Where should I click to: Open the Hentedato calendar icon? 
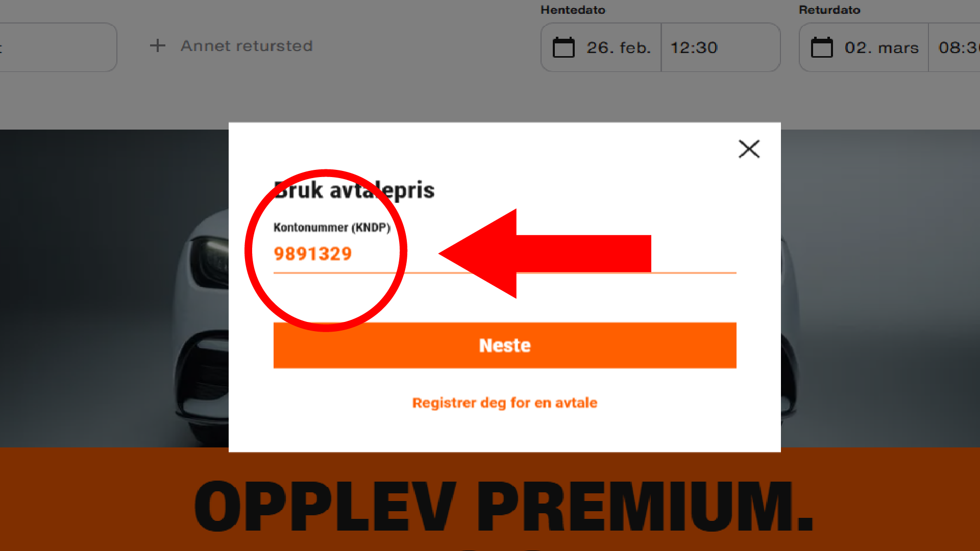[563, 47]
